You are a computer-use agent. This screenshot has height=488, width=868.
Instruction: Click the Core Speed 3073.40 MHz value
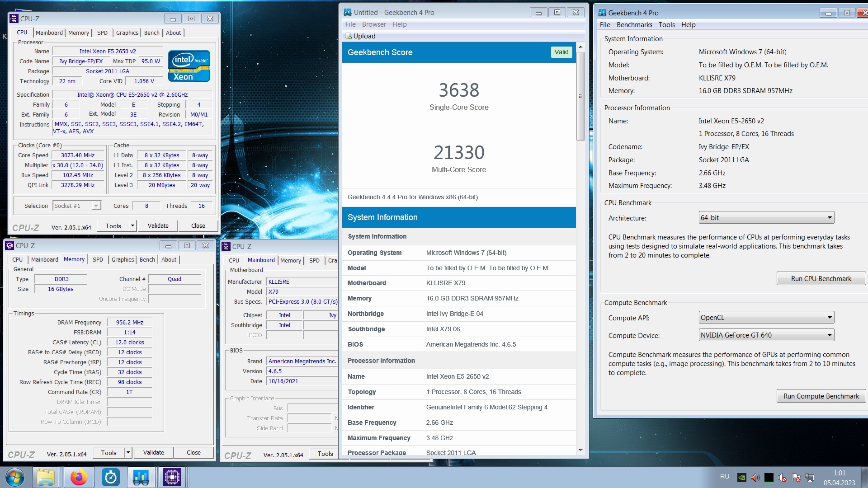click(x=78, y=155)
